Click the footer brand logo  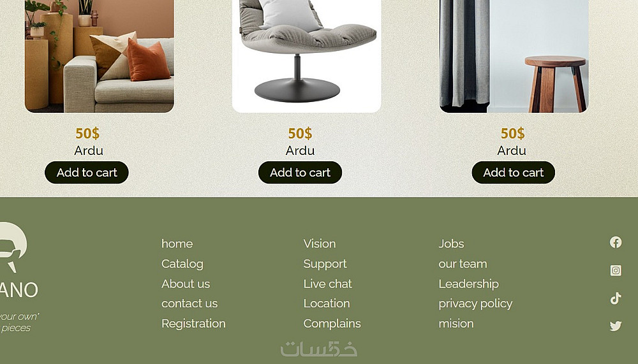[x=17, y=260]
